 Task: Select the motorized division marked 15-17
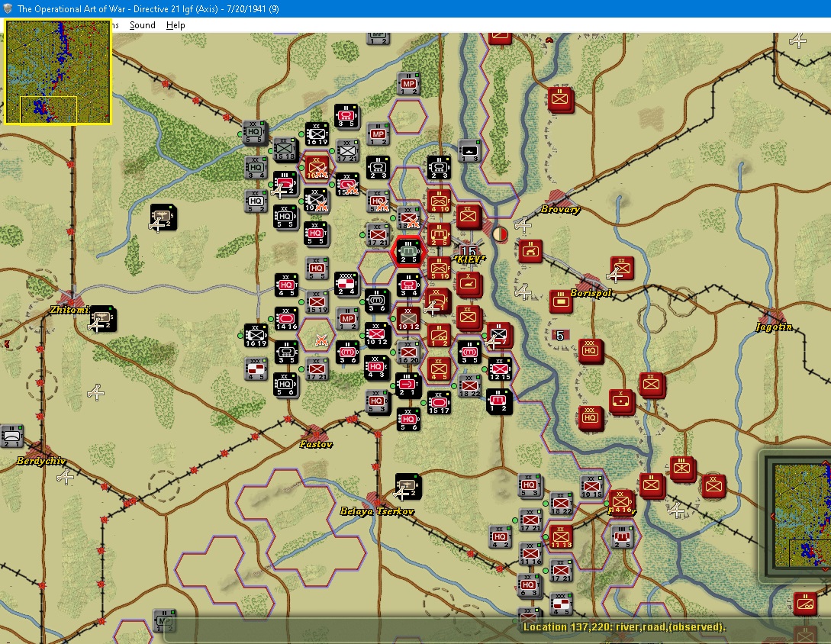tap(439, 403)
